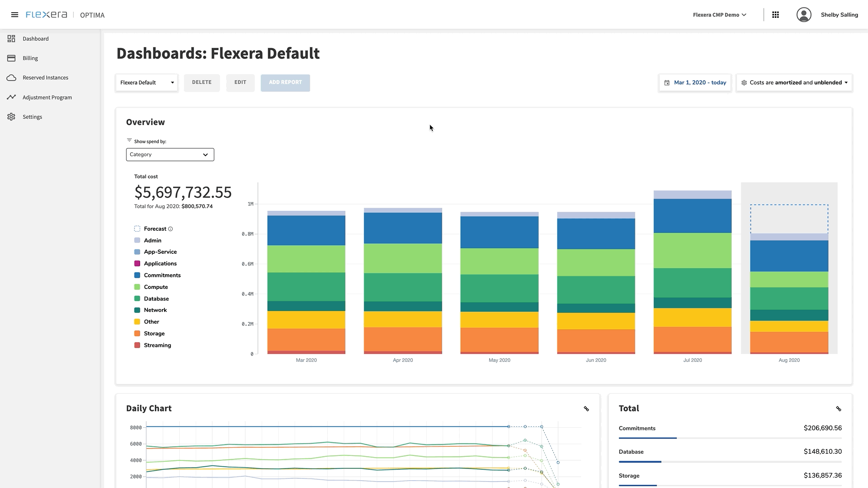Click the Overview section heading
Viewport: 868px width, 488px height.
(x=145, y=122)
